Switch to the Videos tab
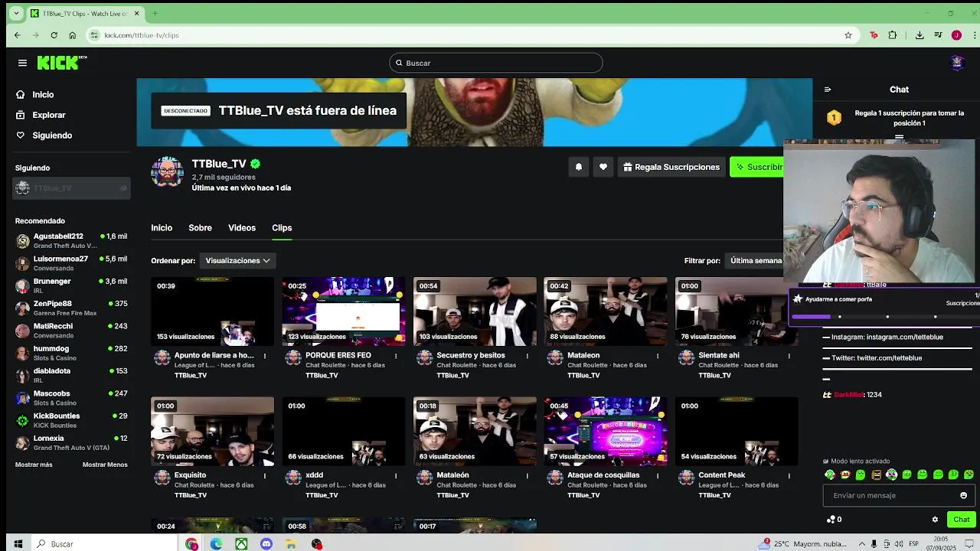This screenshot has height=551, width=980. tap(242, 228)
